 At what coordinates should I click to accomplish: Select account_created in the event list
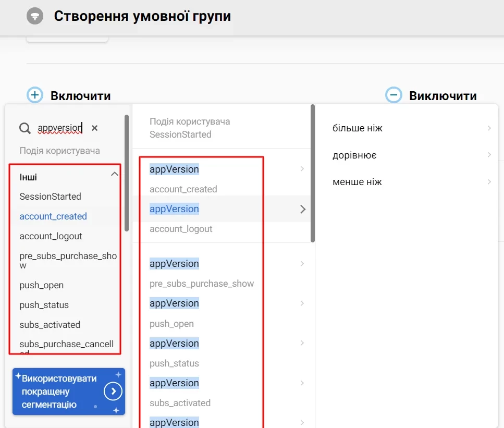tap(53, 216)
